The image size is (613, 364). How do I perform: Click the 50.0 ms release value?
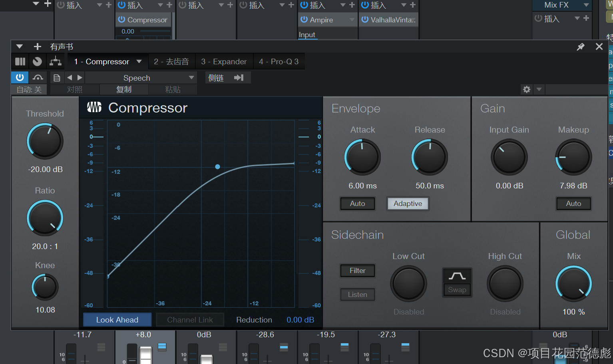click(x=430, y=186)
